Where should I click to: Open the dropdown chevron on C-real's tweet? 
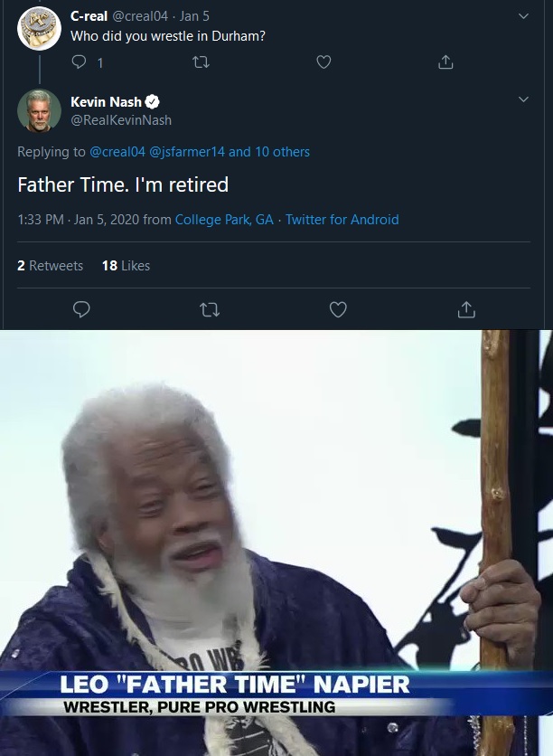coord(523,16)
